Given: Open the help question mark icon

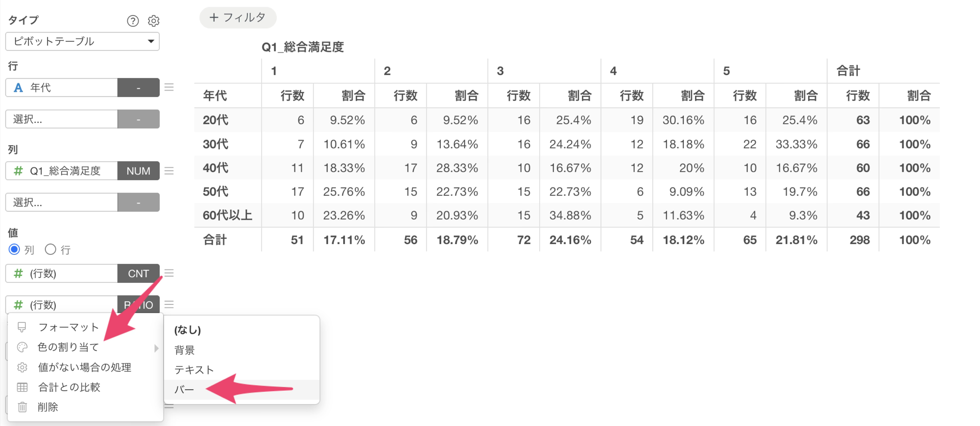Looking at the screenshot, I should click(132, 21).
